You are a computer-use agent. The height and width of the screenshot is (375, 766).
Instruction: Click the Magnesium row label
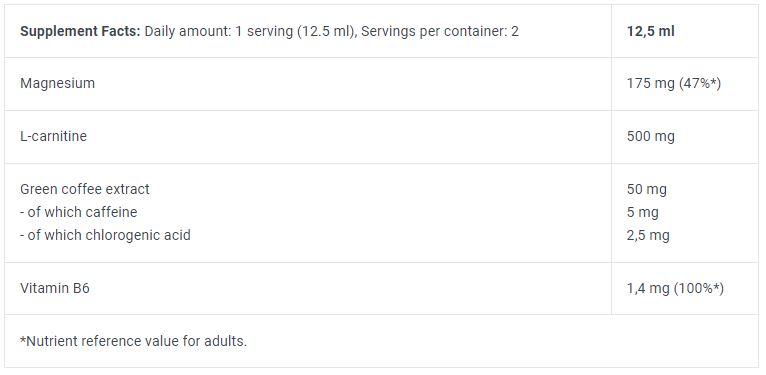(58, 83)
